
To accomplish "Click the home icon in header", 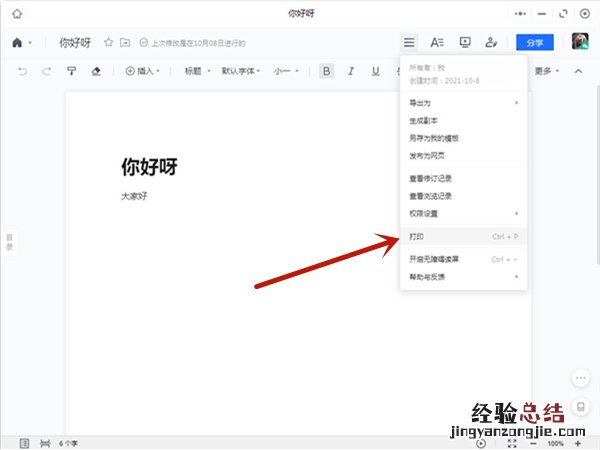I will click(17, 43).
